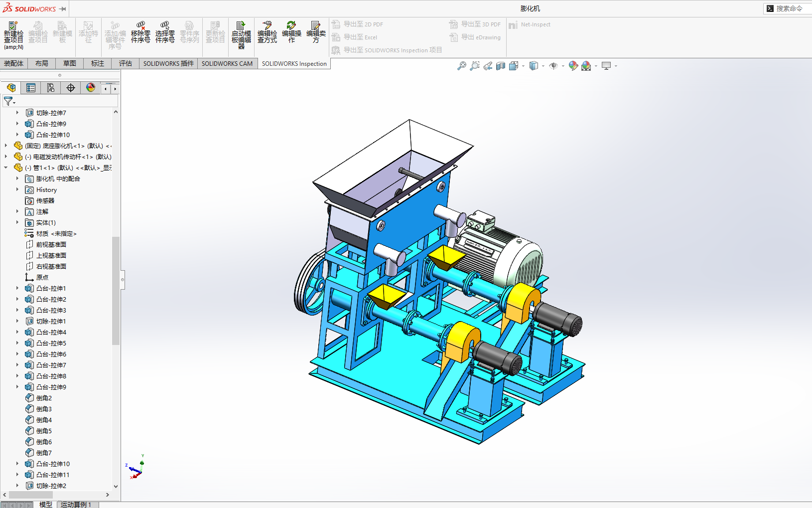This screenshot has height=508, width=812.
Task: Click Display Style icon
Action: click(534, 66)
